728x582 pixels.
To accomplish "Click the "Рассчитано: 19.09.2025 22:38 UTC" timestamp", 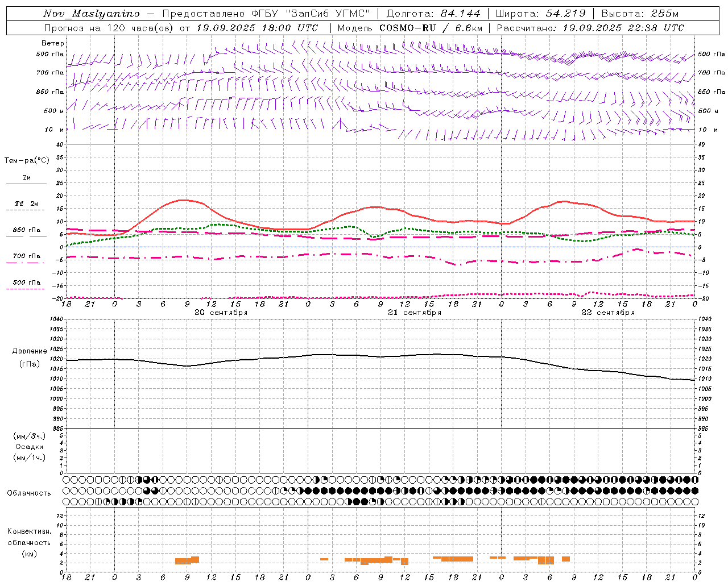I will 590,28.
